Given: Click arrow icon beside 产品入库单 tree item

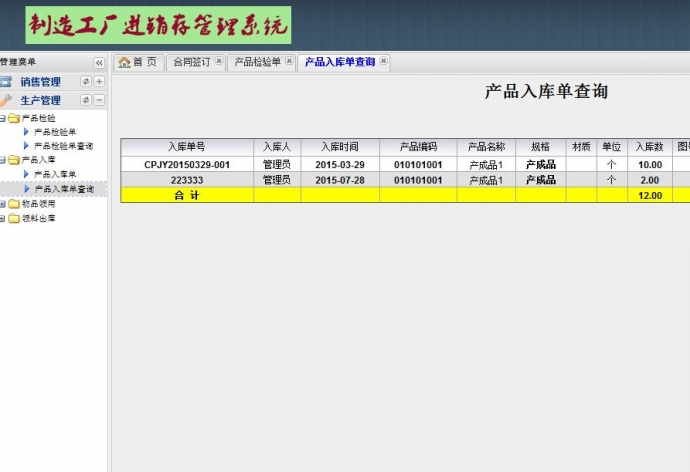Looking at the screenshot, I should point(26,174).
